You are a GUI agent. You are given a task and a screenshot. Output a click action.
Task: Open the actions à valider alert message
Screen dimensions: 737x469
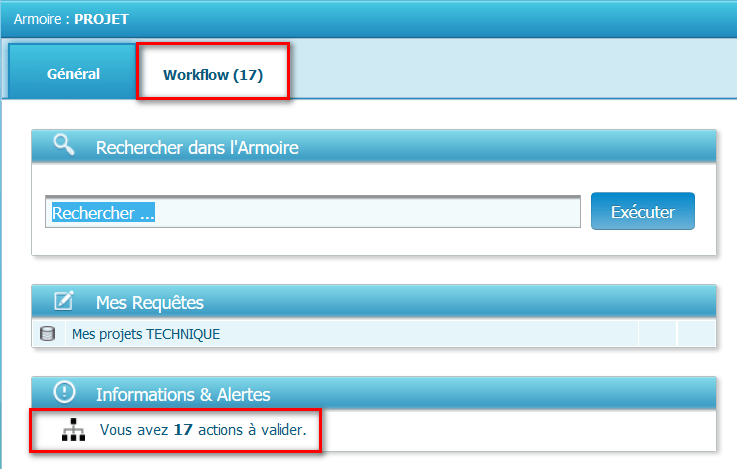click(x=203, y=431)
